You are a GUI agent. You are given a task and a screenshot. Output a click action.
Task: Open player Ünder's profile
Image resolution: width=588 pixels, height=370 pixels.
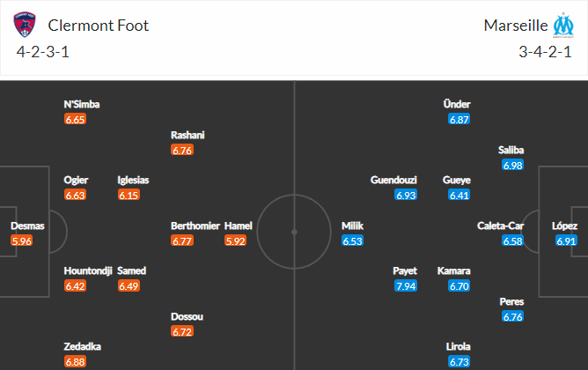457,104
